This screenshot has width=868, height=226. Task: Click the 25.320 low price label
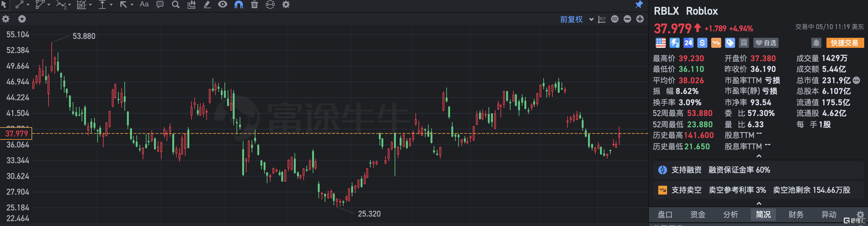click(369, 213)
